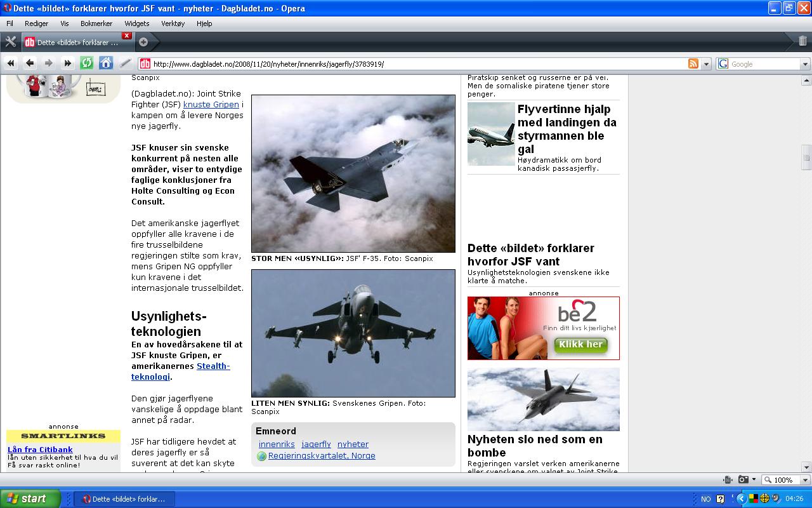Open the Opera panels wrench icon
Image resolution: width=812 pixels, height=508 pixels.
tap(11, 42)
